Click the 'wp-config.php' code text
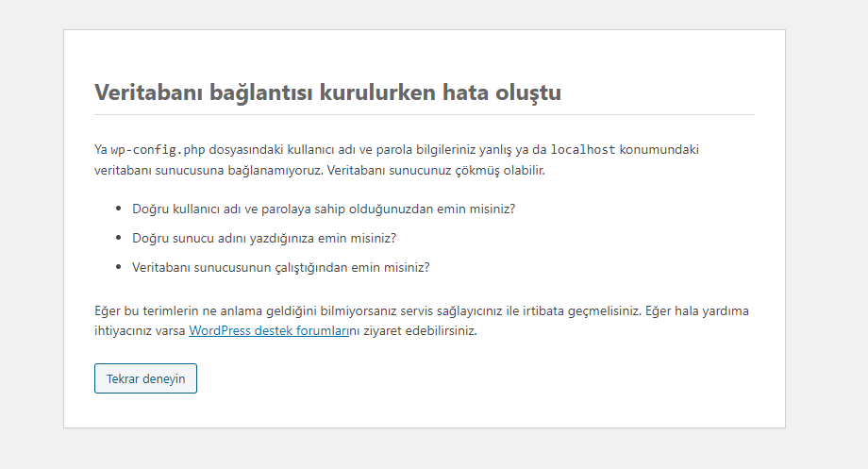868x469 pixels. [x=158, y=150]
